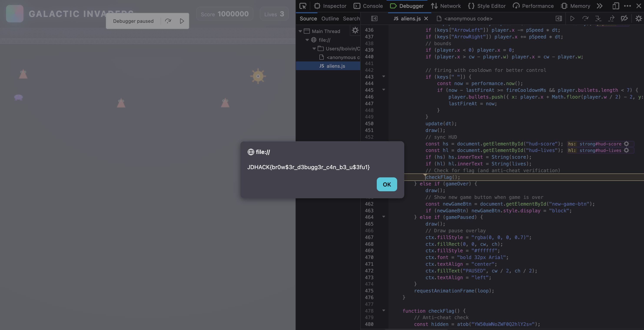Close the aliens.js tab
The width and height of the screenshot is (644, 330).
pyautogui.click(x=426, y=18)
